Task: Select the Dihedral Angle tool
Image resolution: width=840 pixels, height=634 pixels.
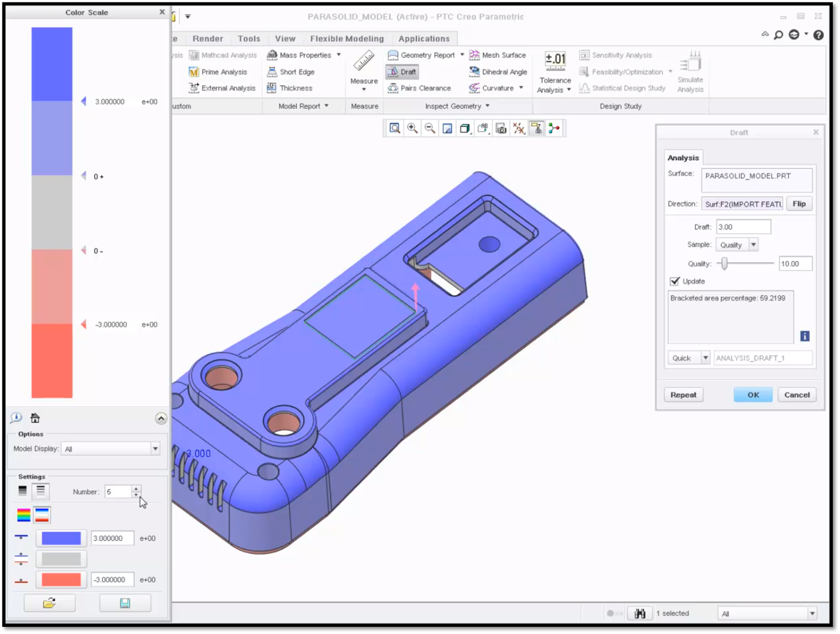Action: pyautogui.click(x=498, y=72)
